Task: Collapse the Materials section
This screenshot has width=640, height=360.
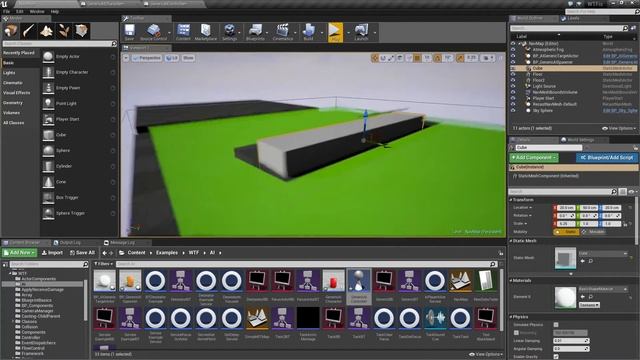Action: [x=511, y=281]
